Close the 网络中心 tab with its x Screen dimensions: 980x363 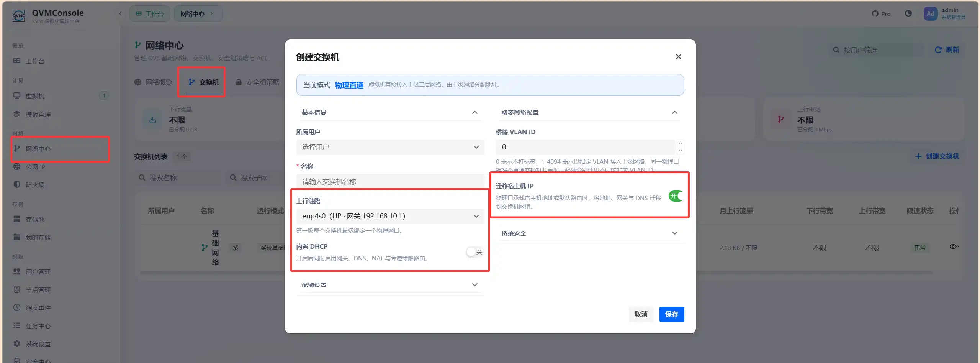tap(212, 14)
